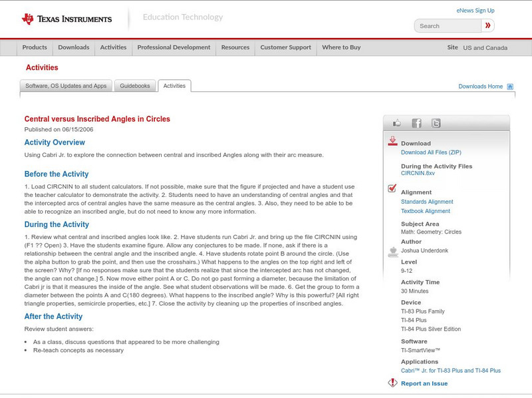Click Math: Geometry: Circles subject text
532x398 pixels.
pyautogui.click(x=431, y=232)
